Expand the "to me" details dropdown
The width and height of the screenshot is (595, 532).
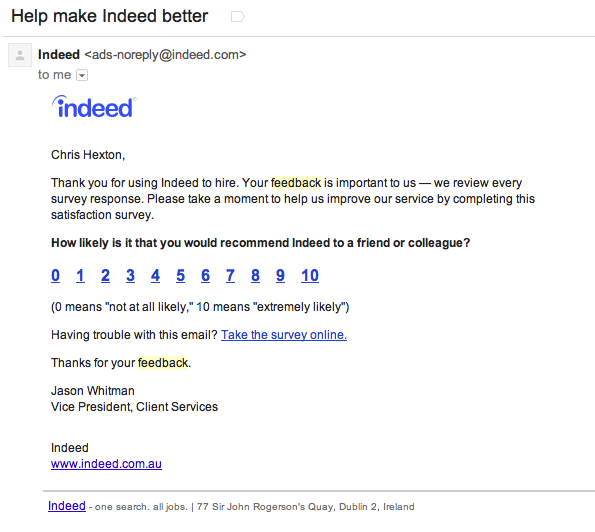pyautogui.click(x=82, y=75)
